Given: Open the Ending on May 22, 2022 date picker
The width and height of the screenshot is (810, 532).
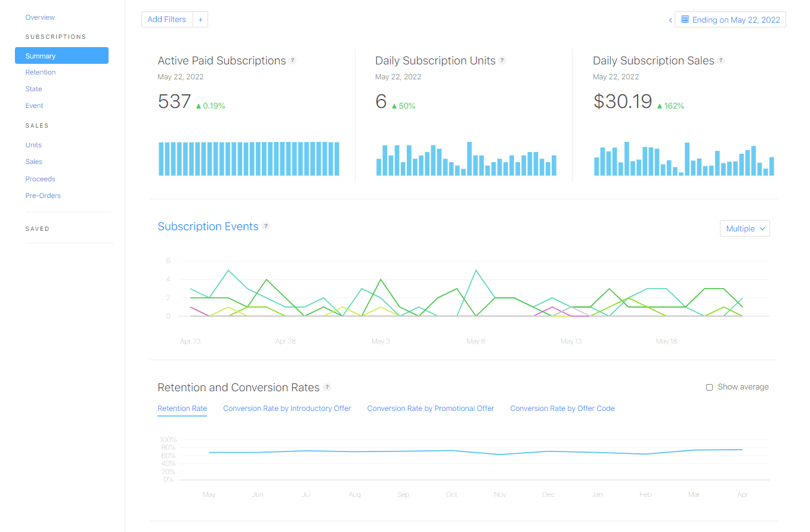Looking at the screenshot, I should click(x=730, y=19).
